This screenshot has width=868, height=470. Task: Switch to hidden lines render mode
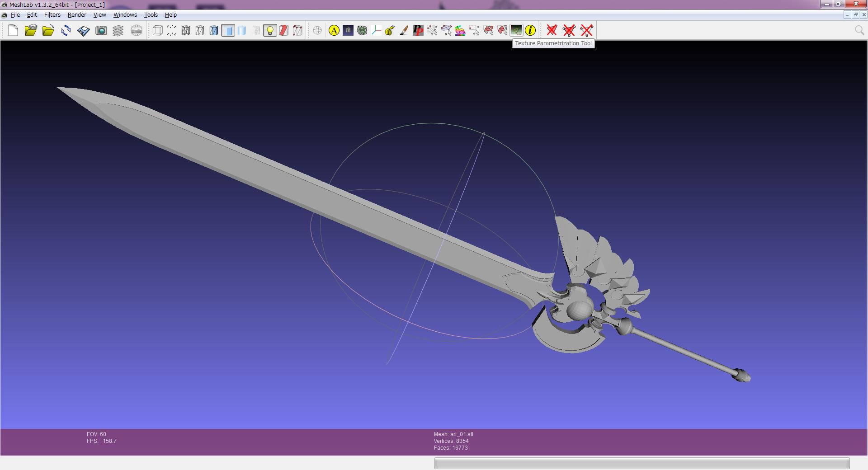point(199,30)
